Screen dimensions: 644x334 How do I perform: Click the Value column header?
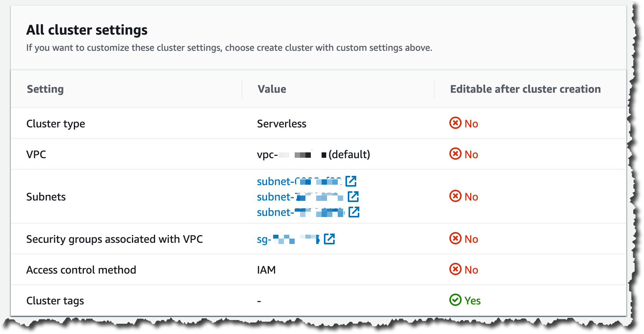tap(272, 89)
